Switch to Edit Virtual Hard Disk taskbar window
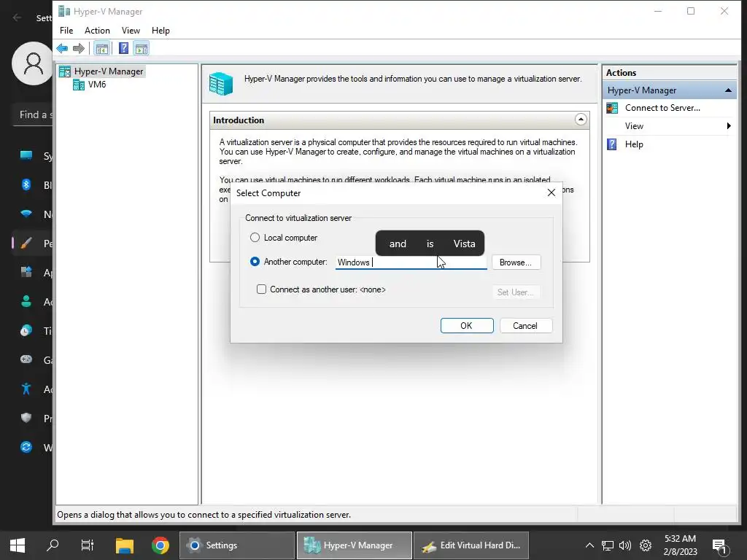This screenshot has width=747, height=560. click(471, 545)
